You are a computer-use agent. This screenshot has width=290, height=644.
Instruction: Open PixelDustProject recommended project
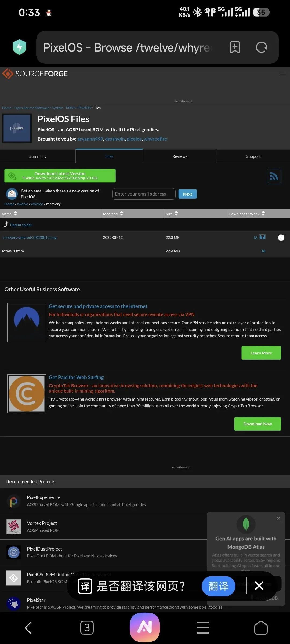click(44, 549)
